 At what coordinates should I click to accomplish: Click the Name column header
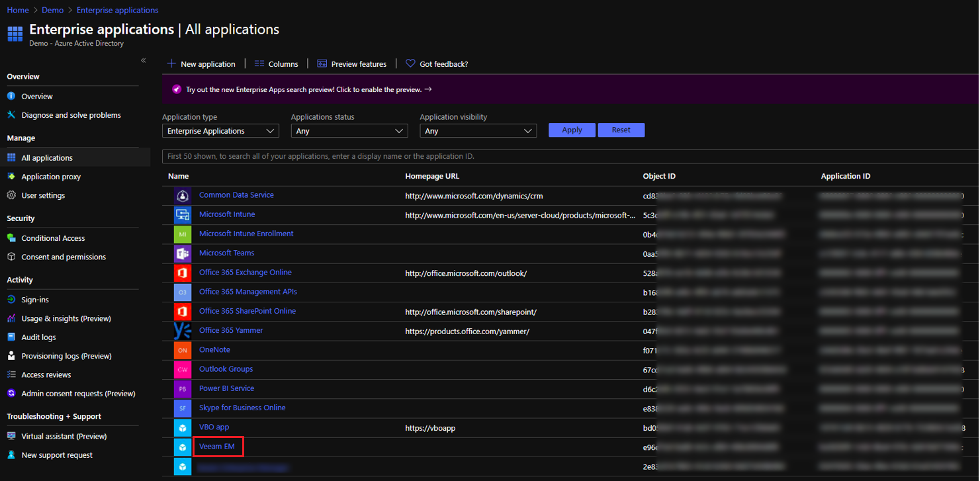pyautogui.click(x=179, y=176)
